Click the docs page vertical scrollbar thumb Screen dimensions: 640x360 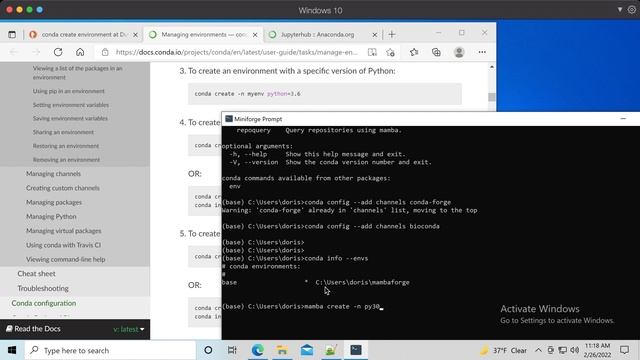point(491,97)
